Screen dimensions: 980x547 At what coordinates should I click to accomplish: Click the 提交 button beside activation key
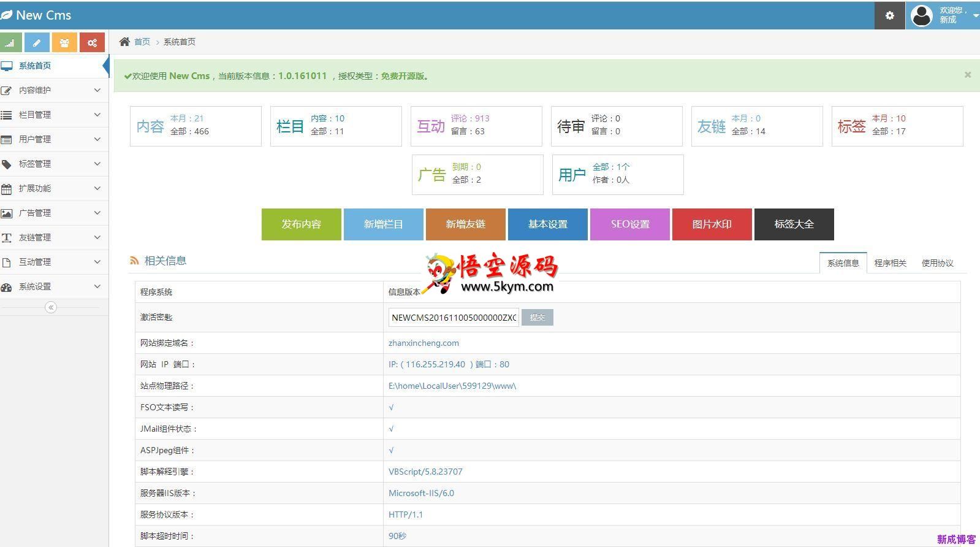(537, 318)
